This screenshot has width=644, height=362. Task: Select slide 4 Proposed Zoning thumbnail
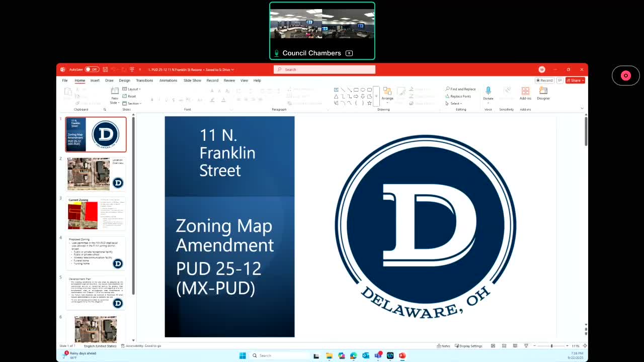(96, 253)
